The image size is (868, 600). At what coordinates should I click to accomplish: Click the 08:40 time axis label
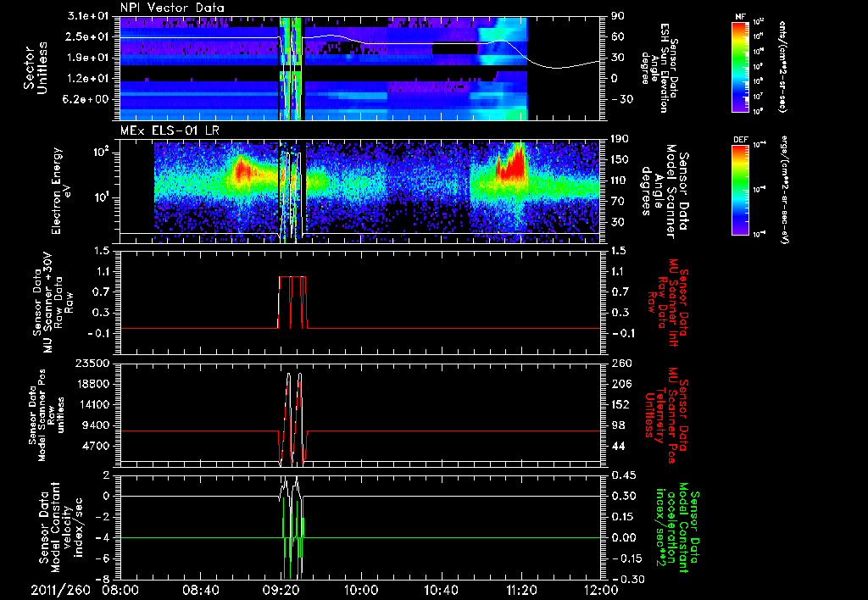point(200,590)
